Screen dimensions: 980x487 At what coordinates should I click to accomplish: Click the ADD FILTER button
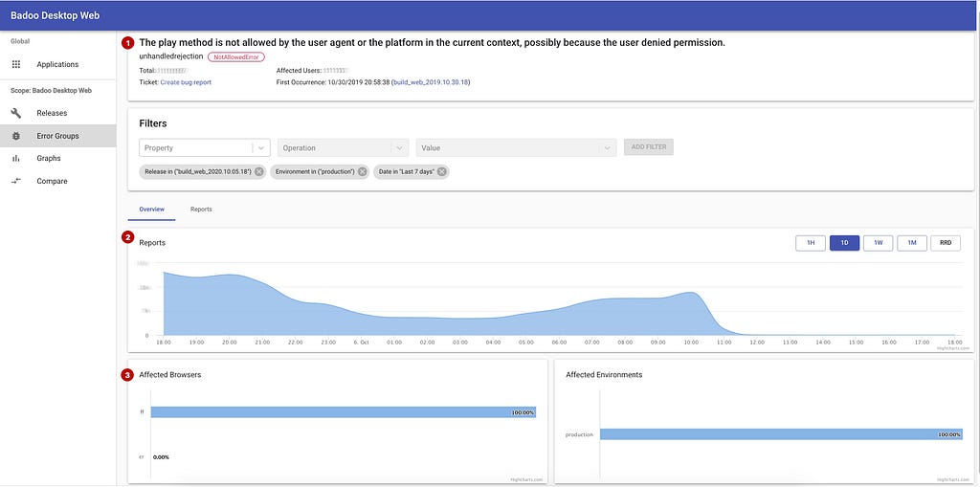pyautogui.click(x=649, y=147)
